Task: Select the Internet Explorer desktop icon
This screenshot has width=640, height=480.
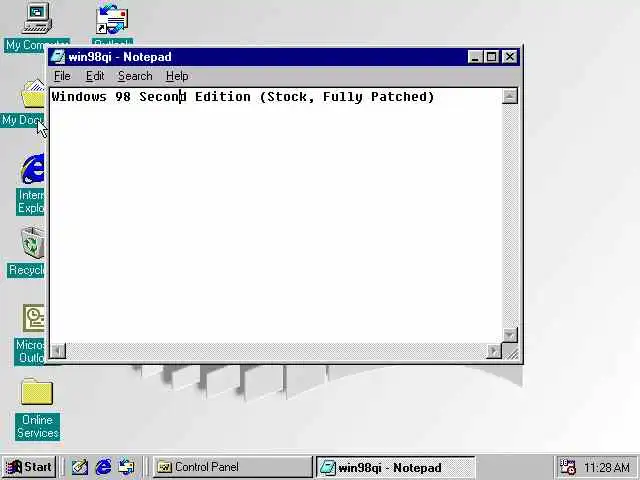Action: (33, 169)
